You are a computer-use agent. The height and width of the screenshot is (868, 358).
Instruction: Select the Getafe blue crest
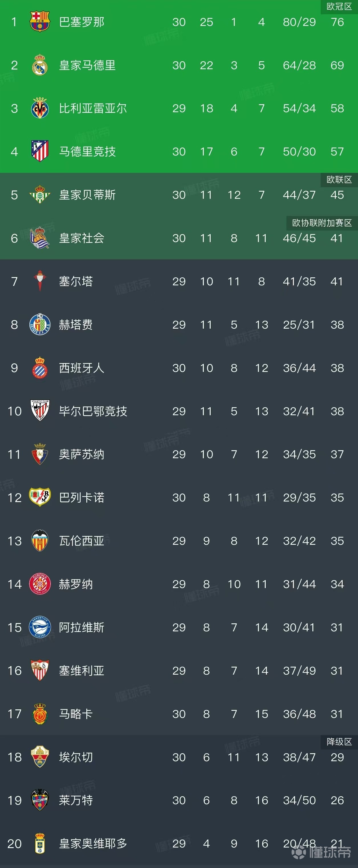pyautogui.click(x=40, y=324)
